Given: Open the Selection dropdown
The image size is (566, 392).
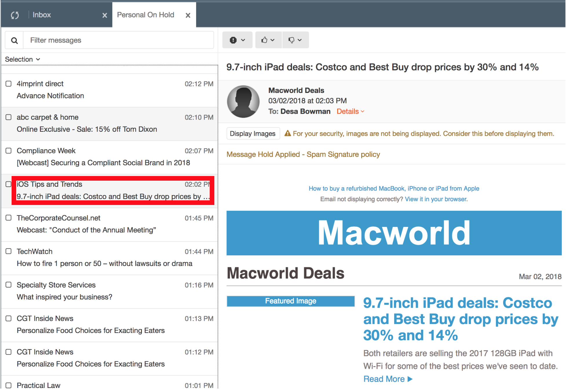Looking at the screenshot, I should pyautogui.click(x=23, y=59).
